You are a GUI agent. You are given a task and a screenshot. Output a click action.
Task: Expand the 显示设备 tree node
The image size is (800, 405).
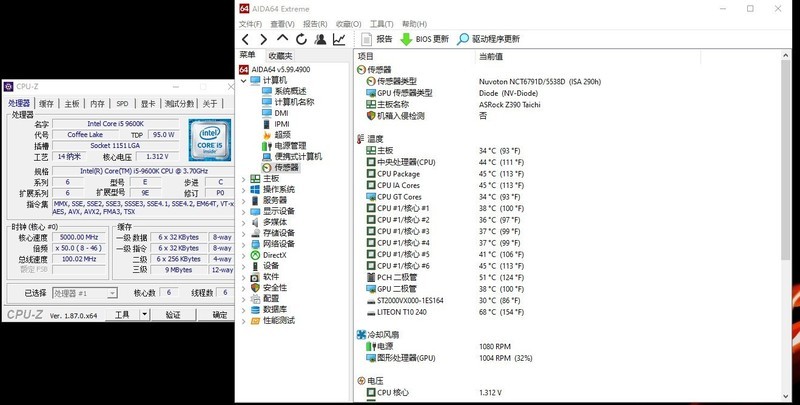coord(243,211)
